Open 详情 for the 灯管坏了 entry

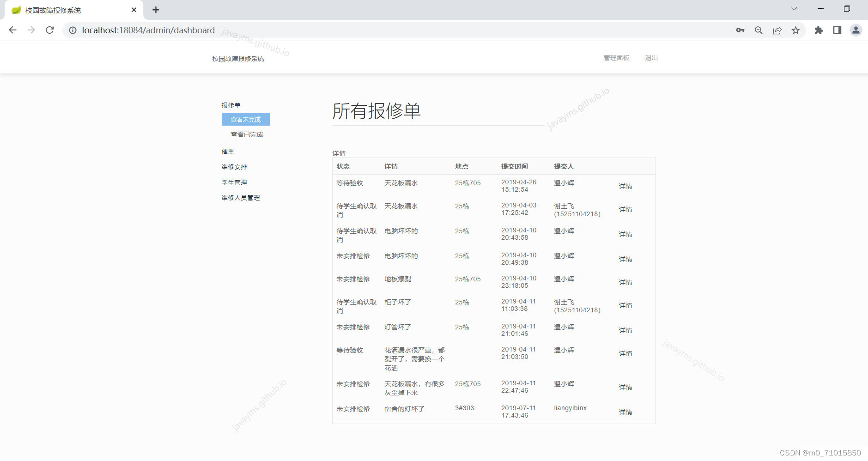(625, 330)
